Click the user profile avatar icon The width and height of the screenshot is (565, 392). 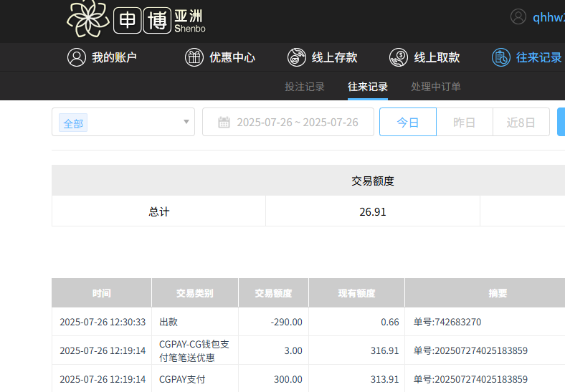coord(518,17)
